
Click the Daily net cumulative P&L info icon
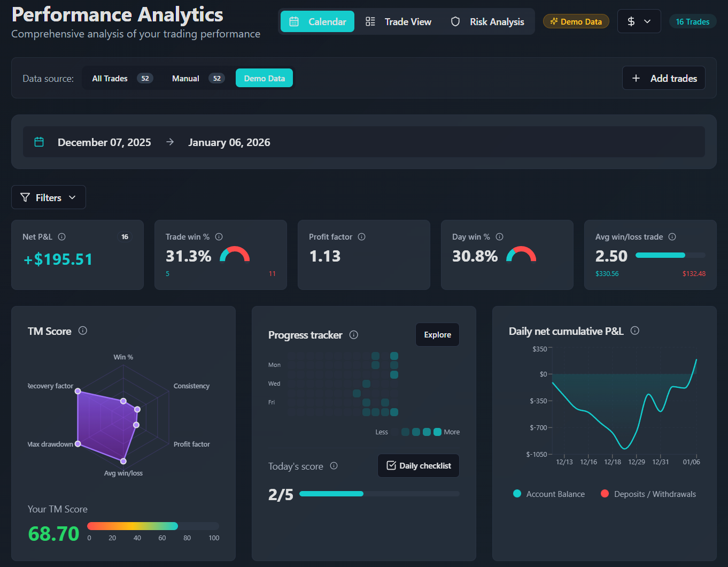(635, 331)
